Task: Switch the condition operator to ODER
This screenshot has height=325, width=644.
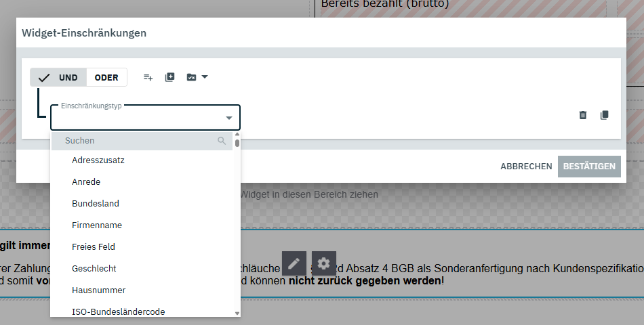Action: pyautogui.click(x=106, y=77)
